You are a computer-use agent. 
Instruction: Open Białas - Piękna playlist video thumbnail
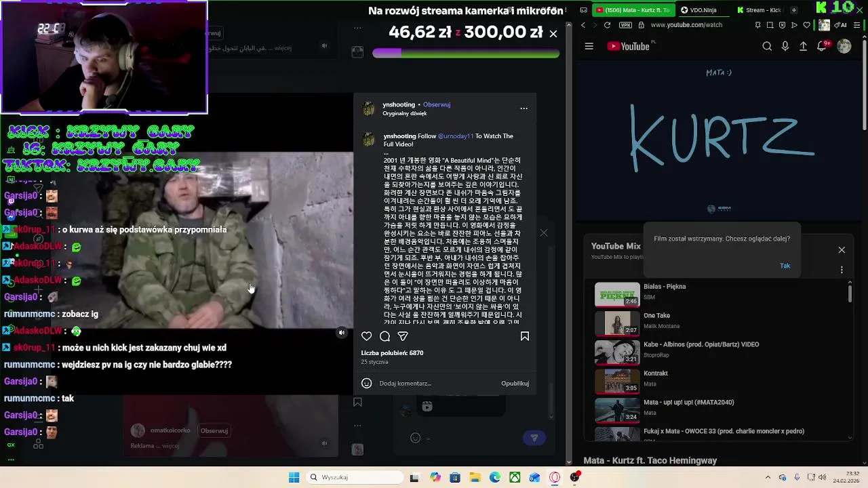[617, 294]
